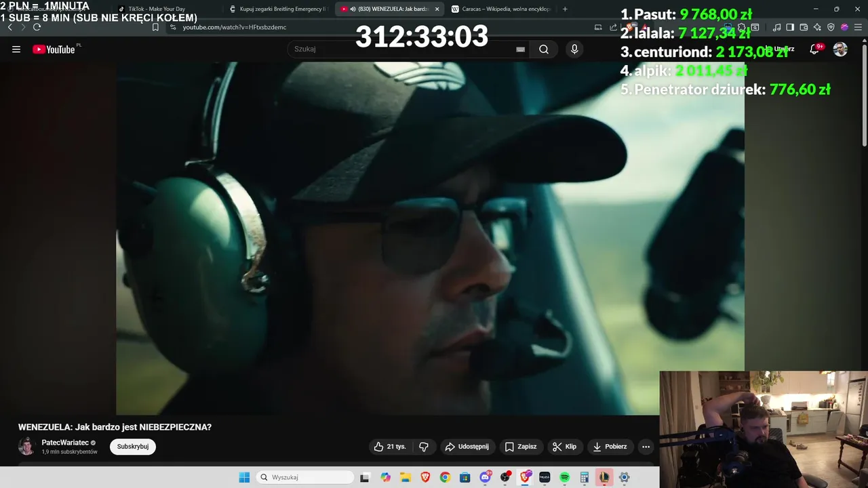Click the Udostępnij share button
868x488 pixels.
coord(467,447)
